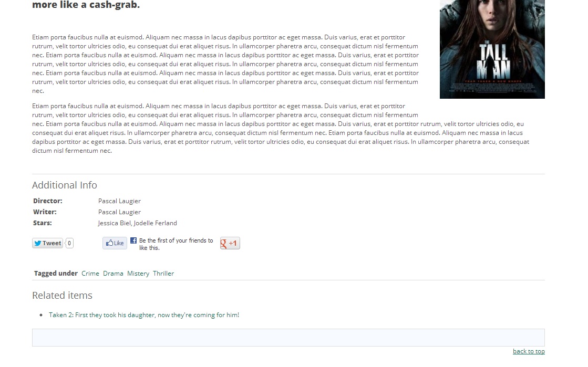Select the Mistery tag link
The width and height of the screenshot is (588, 367).
click(138, 274)
